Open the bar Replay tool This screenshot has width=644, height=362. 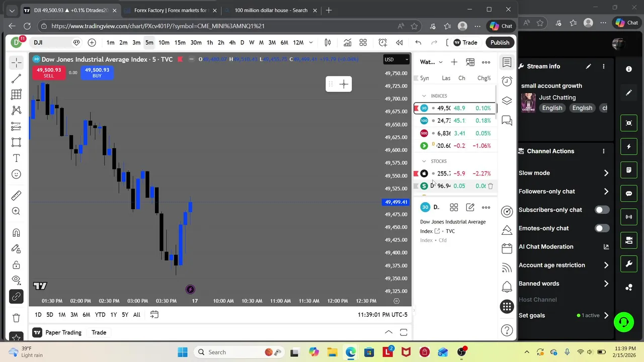coord(399,43)
